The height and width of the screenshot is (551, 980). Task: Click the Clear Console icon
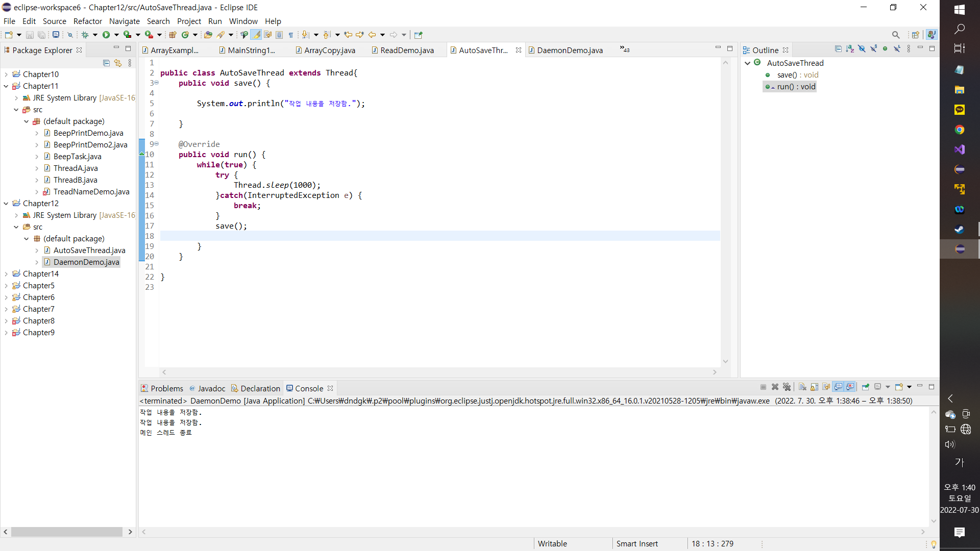click(802, 387)
